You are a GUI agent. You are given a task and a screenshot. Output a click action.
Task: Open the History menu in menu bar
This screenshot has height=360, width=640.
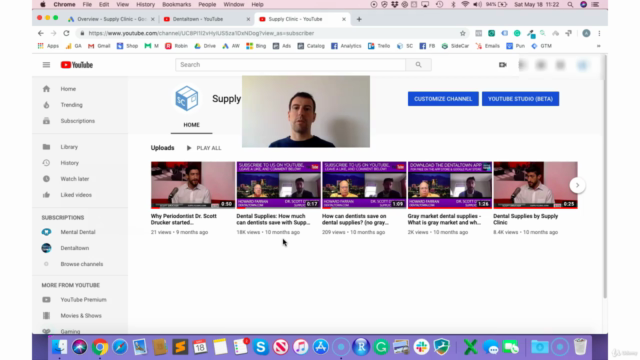click(x=145, y=4)
